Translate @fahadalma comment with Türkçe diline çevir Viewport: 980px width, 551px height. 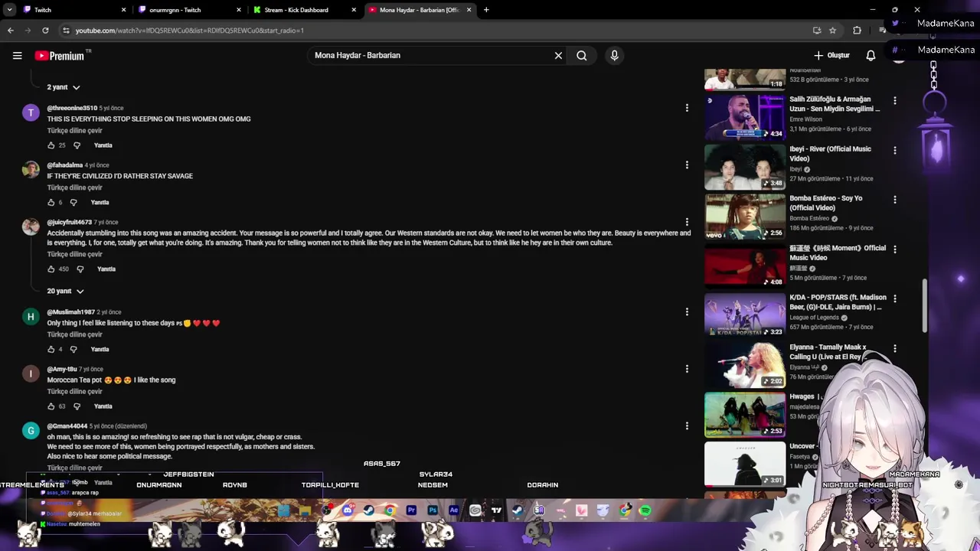(x=74, y=187)
